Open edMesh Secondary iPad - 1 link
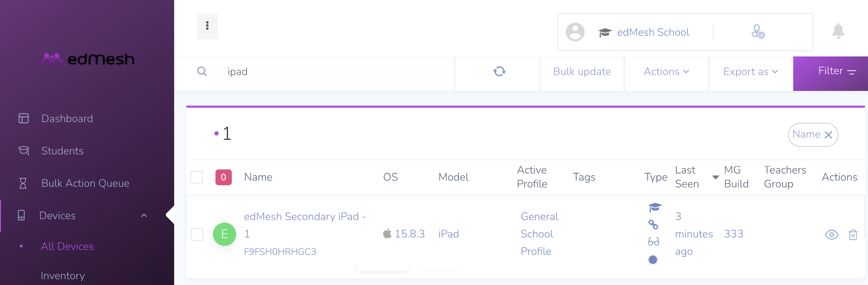868x285 pixels. (x=305, y=225)
